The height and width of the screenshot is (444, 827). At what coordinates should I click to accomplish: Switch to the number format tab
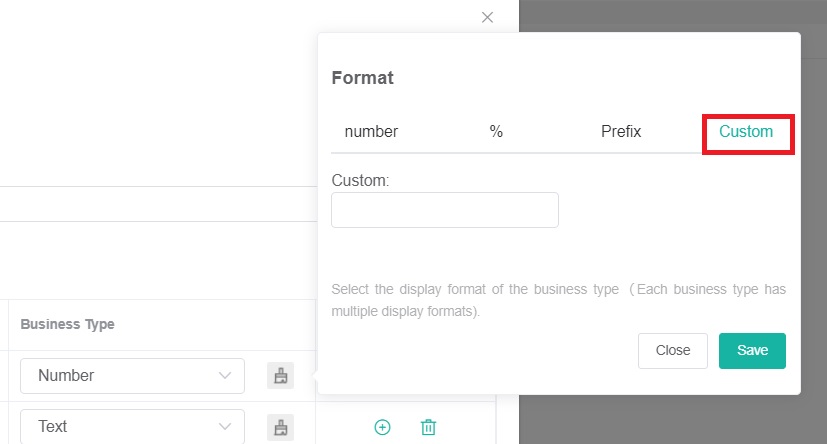point(371,132)
